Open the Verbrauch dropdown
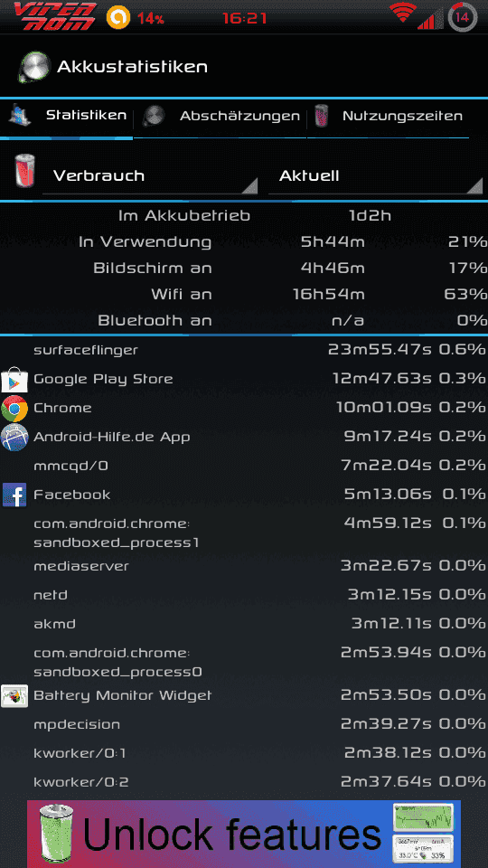Viewport: 488px width, 868px height. (x=150, y=176)
